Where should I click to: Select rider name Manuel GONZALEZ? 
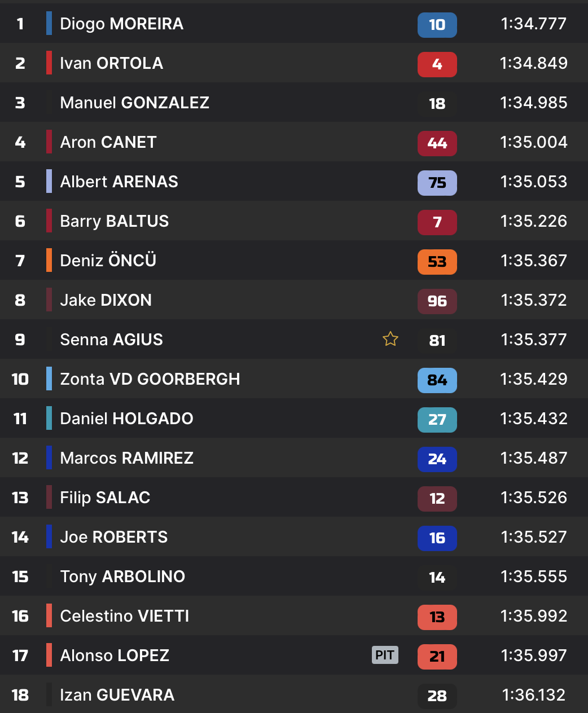click(134, 103)
